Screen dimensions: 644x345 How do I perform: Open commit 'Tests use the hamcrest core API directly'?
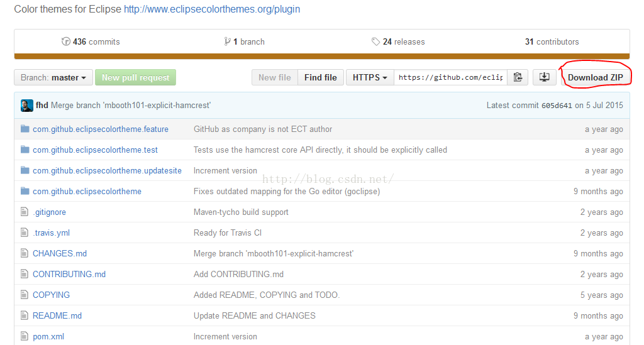coord(320,150)
